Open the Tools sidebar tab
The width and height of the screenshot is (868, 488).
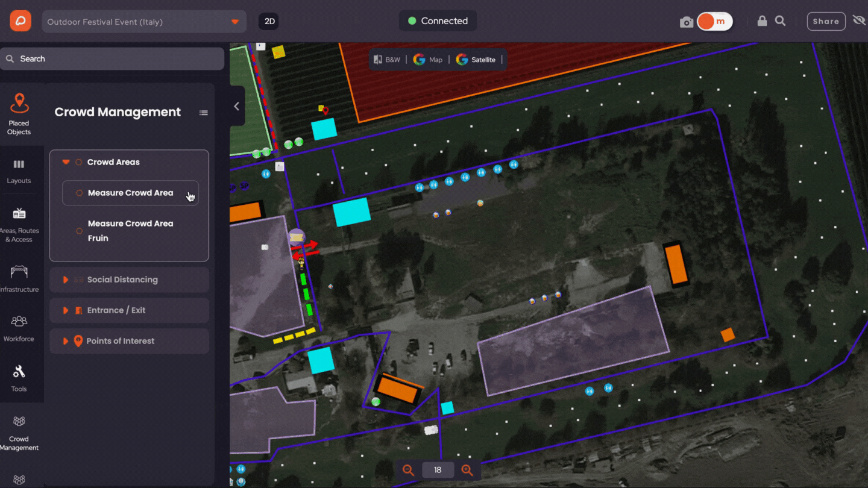[19, 378]
